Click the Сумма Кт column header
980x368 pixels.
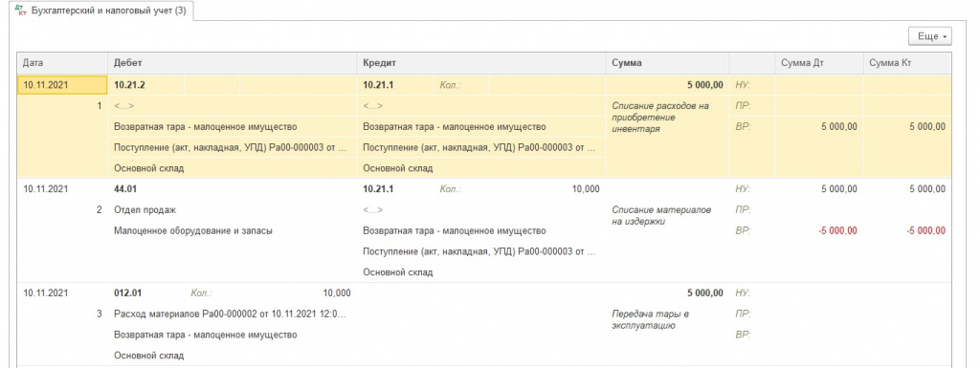(907, 64)
